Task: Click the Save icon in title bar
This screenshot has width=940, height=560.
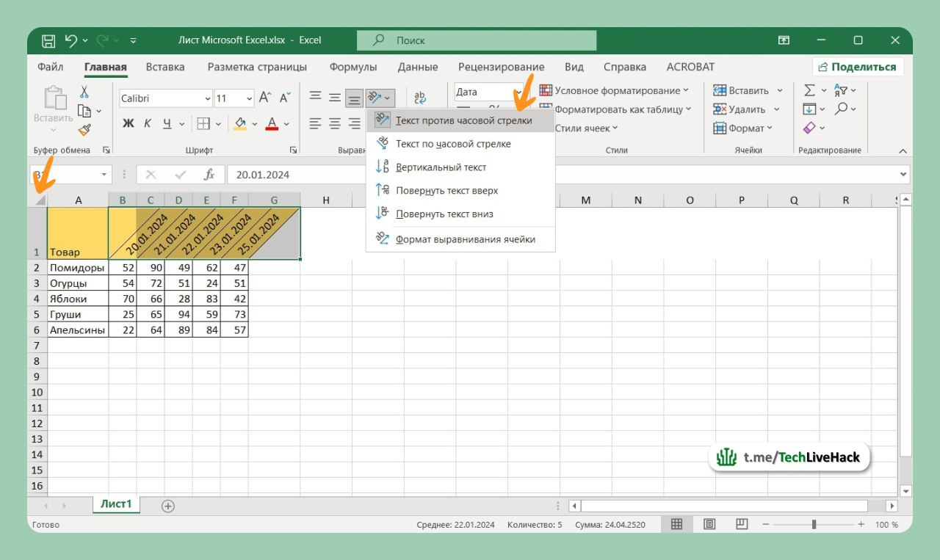Action: (x=48, y=40)
